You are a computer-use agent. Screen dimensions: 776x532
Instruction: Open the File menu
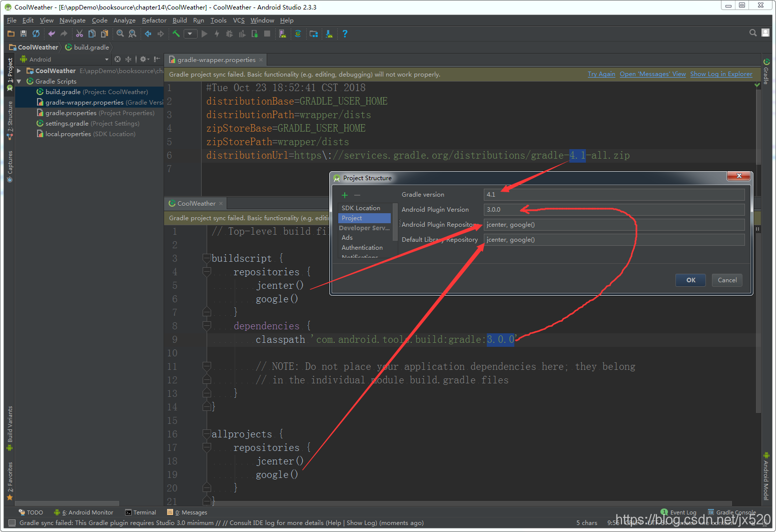[x=12, y=21]
